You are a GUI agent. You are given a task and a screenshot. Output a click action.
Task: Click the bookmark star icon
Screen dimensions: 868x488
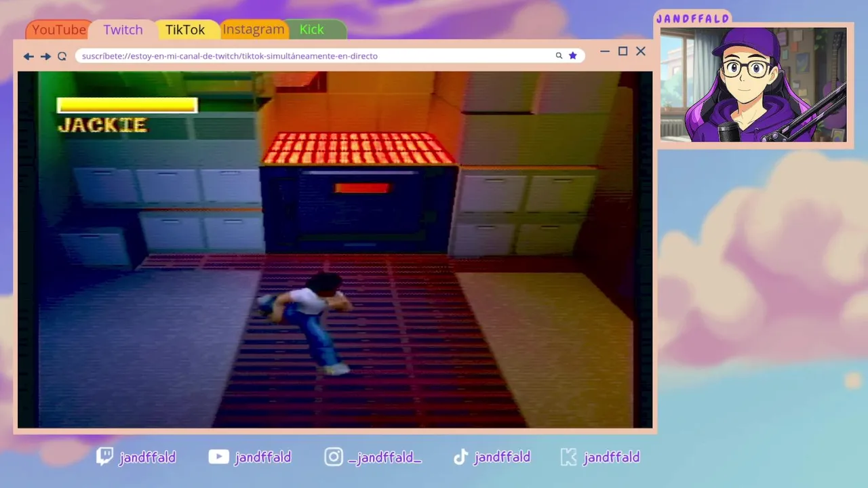click(x=572, y=56)
